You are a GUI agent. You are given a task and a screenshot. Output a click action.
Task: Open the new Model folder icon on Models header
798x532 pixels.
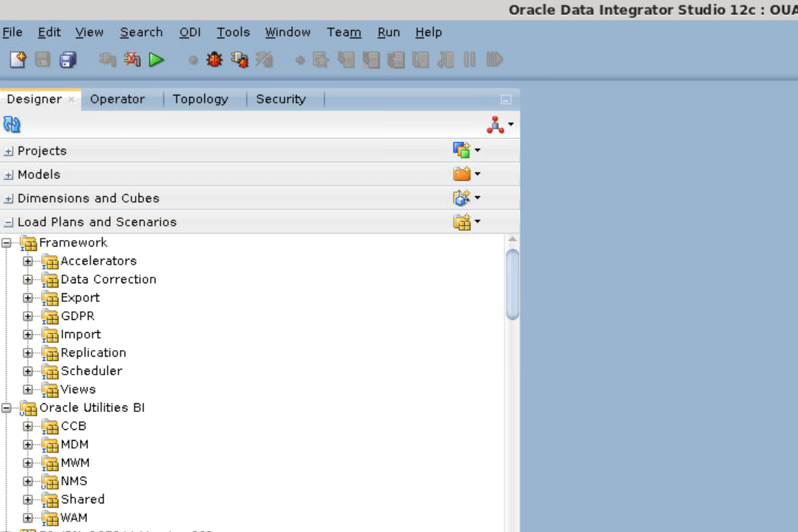point(463,173)
